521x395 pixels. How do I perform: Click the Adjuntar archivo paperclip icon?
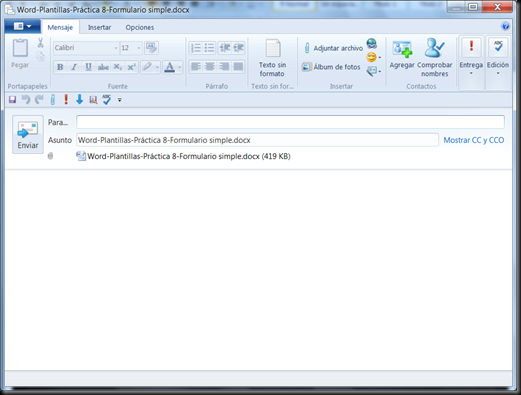pyautogui.click(x=307, y=48)
